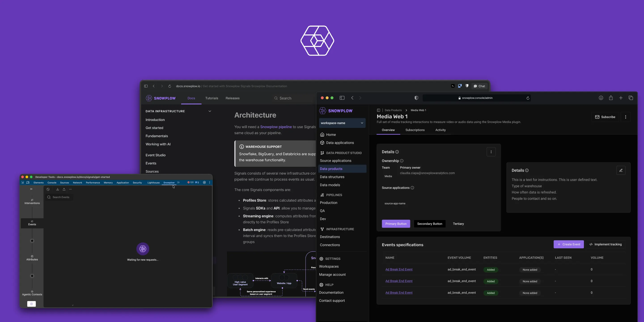This screenshot has height=322, width=644.
Task: Click Implement tracking button
Action: click(606, 244)
